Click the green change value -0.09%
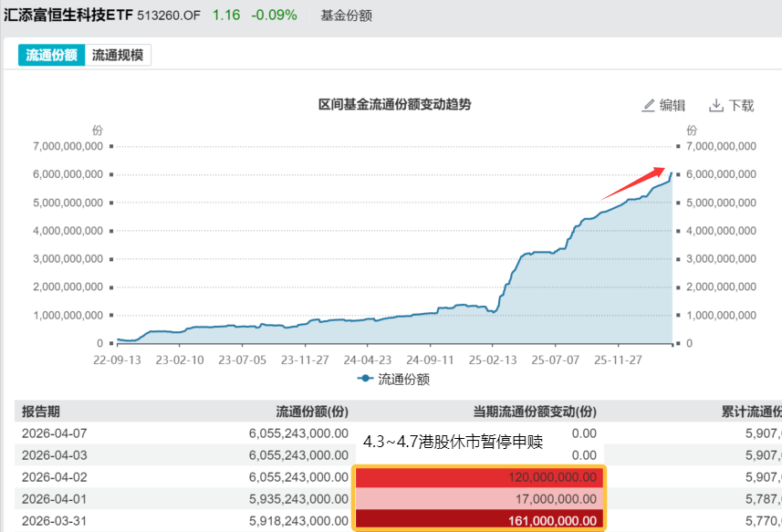This screenshot has height=532, width=782. tap(275, 15)
